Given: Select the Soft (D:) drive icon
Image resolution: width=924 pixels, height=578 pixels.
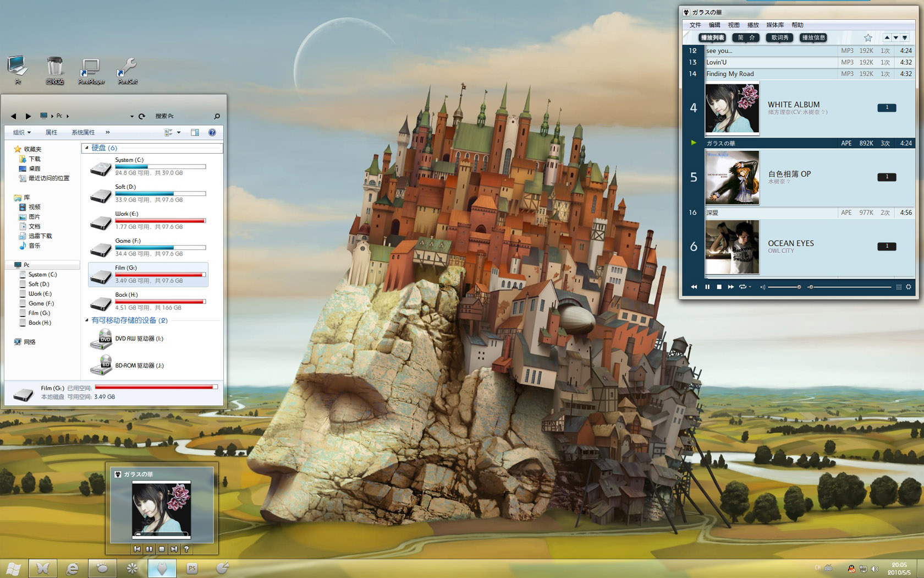Looking at the screenshot, I should coord(101,194).
